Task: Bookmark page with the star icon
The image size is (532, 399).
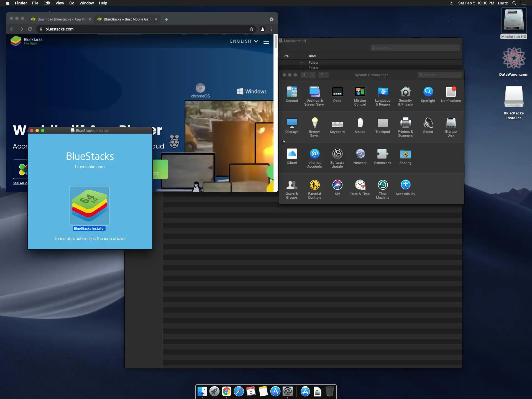Action: (251, 29)
